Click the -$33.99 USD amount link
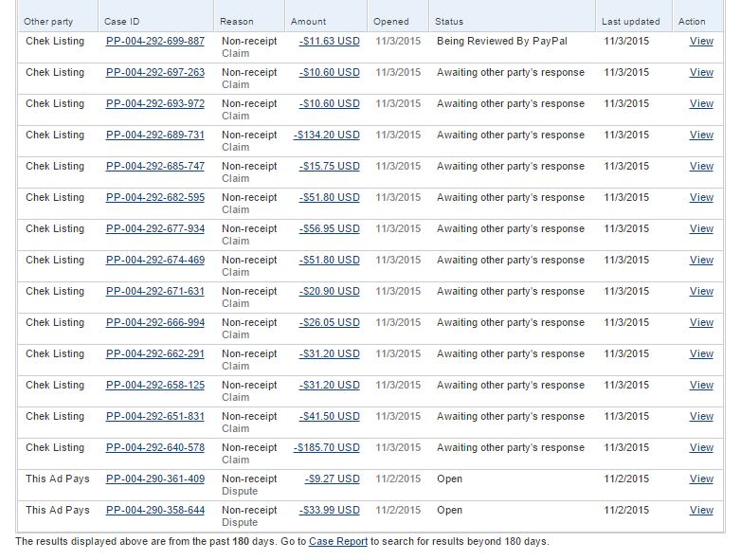 click(330, 510)
